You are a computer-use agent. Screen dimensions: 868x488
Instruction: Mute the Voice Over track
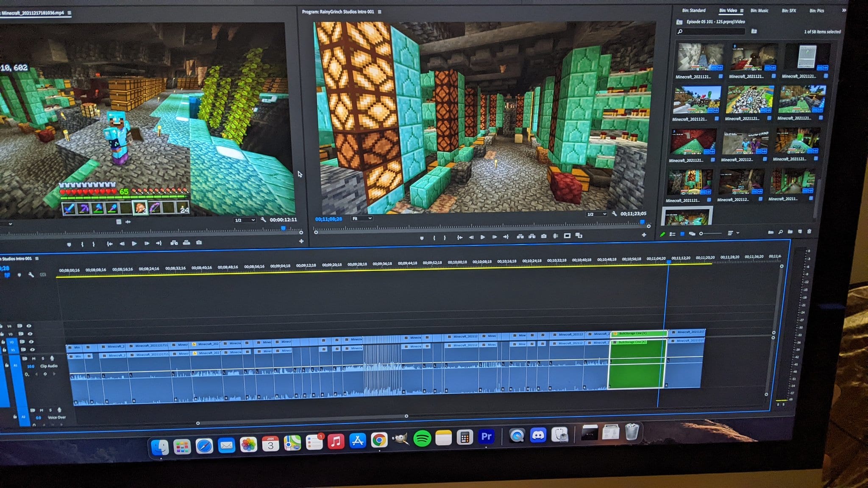[x=42, y=410]
